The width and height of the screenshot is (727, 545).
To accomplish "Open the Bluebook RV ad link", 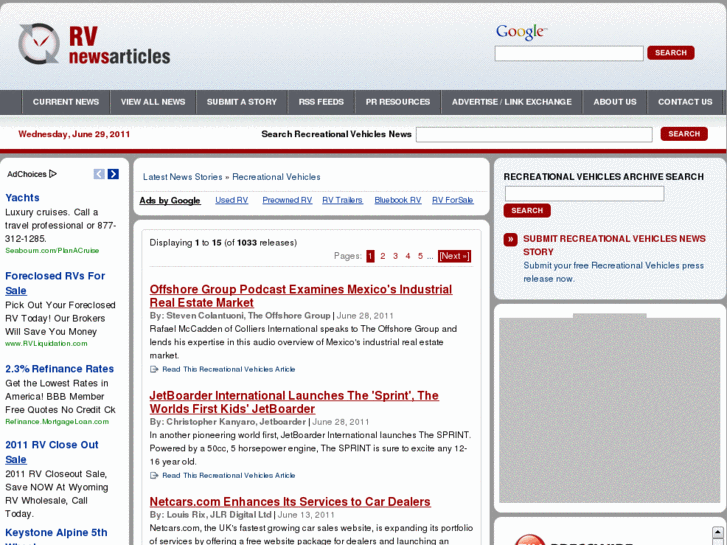I will [x=398, y=200].
